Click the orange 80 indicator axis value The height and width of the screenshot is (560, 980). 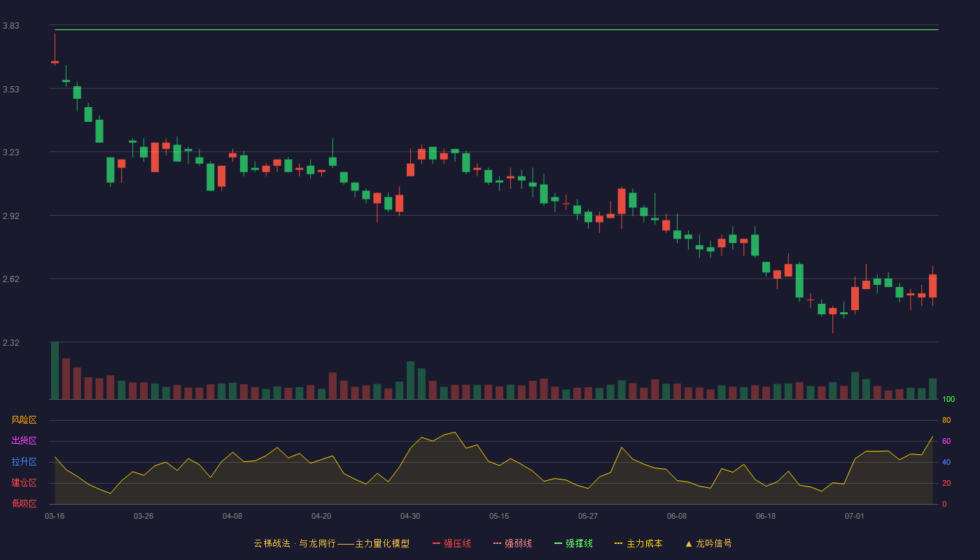pyautogui.click(x=946, y=420)
